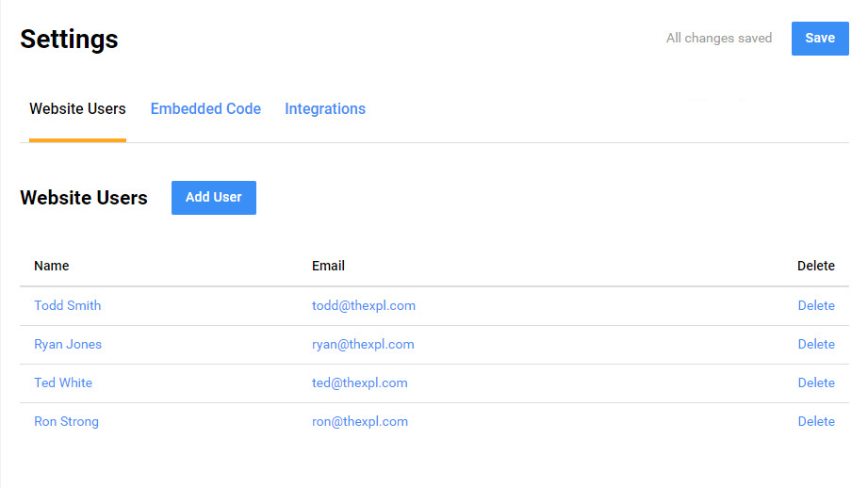868x488 pixels.
Task: Click the Email column header
Action: pyautogui.click(x=328, y=267)
